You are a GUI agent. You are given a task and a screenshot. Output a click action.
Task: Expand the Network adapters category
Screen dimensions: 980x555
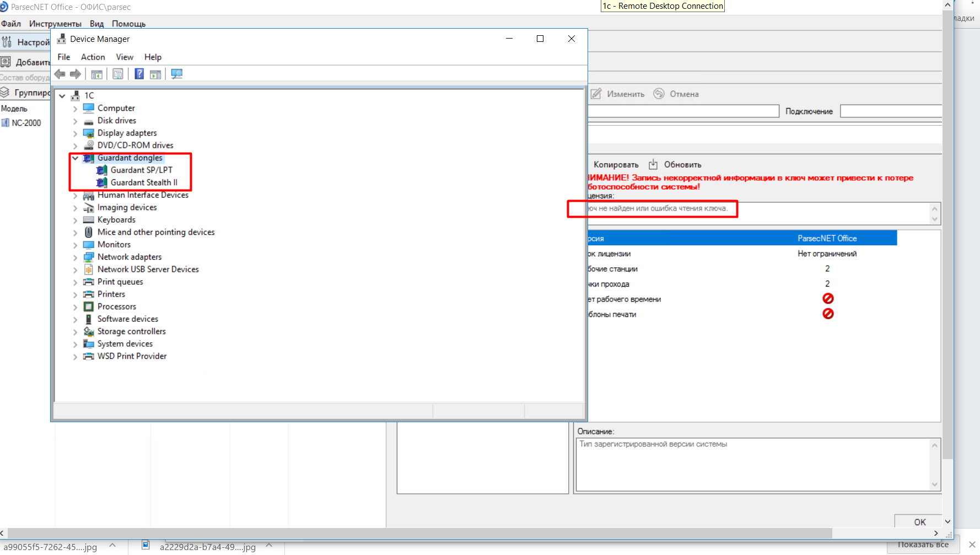[75, 257]
